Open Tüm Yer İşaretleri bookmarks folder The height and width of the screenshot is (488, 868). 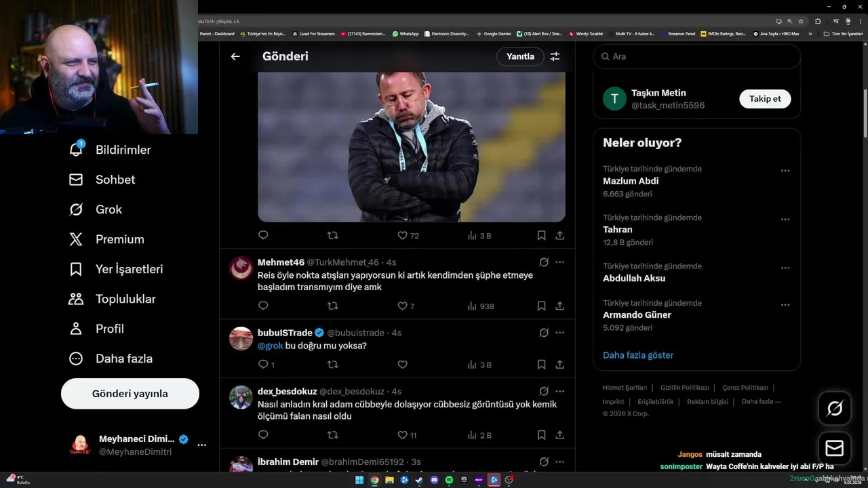coord(843,33)
